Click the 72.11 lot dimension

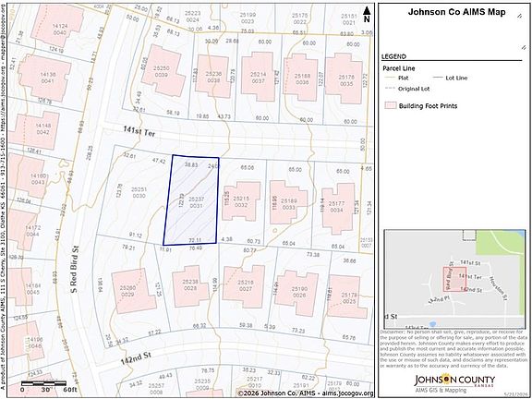pyautogui.click(x=196, y=240)
